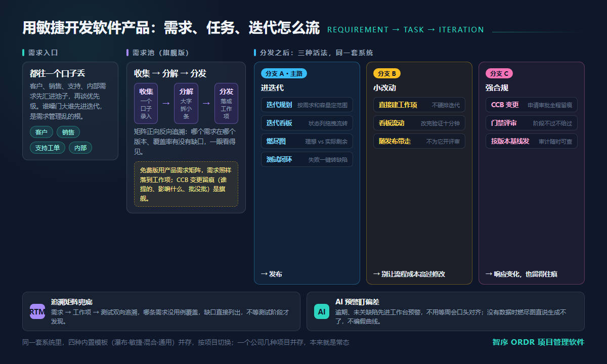Click the → 响应变化，也留得住痕 text
The height and width of the screenshot is (364, 607).
[522, 274]
